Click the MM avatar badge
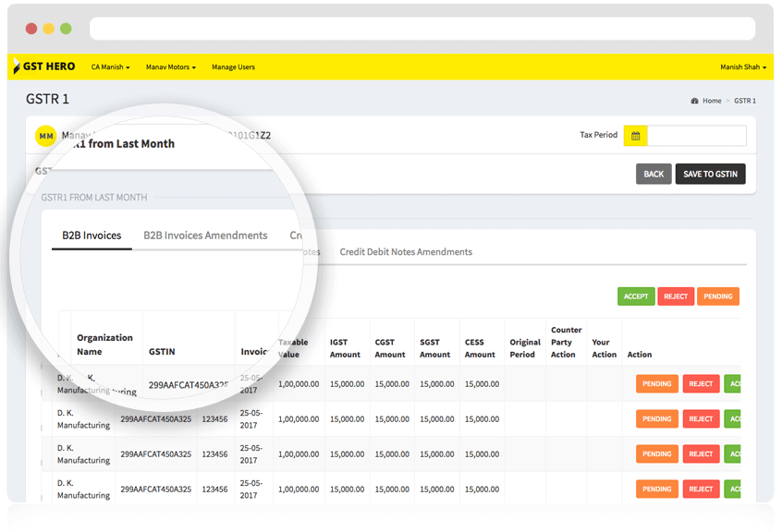 point(46,136)
